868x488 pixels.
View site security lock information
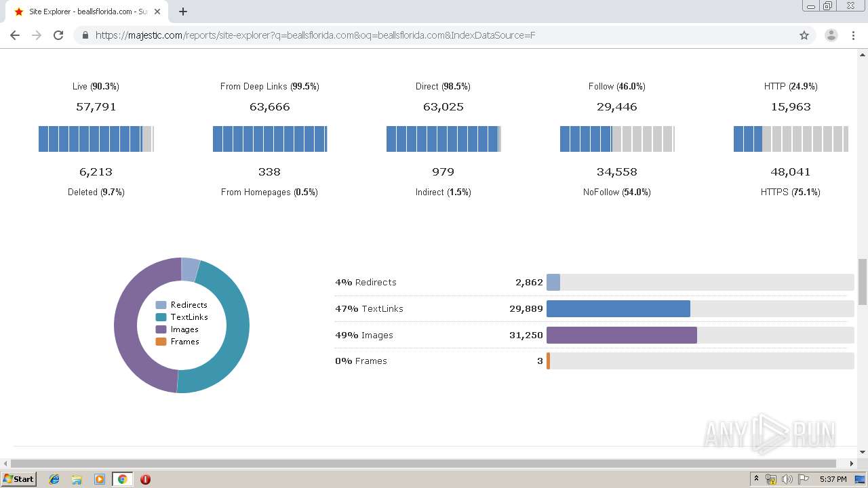(x=85, y=35)
